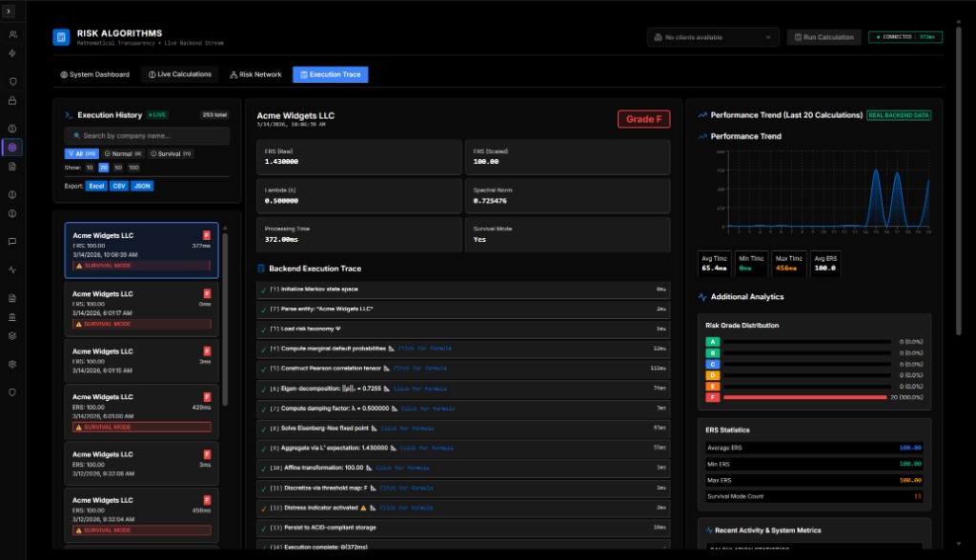Open the settings gear in the sidebar

pos(12,364)
